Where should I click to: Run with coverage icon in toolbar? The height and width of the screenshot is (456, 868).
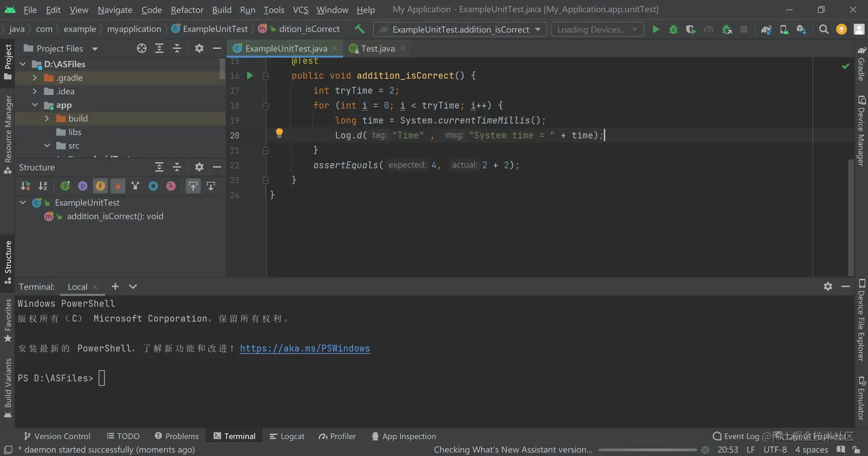click(691, 29)
